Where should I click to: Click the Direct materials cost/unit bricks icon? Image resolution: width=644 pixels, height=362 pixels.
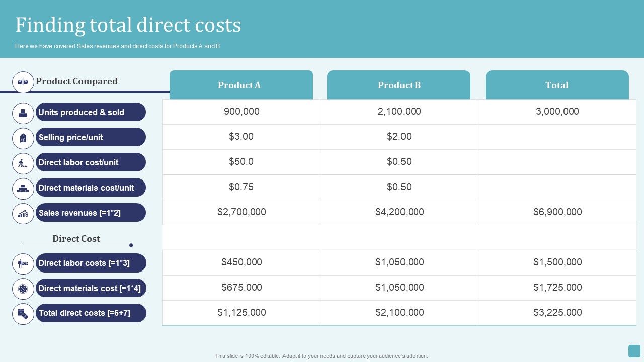(23, 189)
